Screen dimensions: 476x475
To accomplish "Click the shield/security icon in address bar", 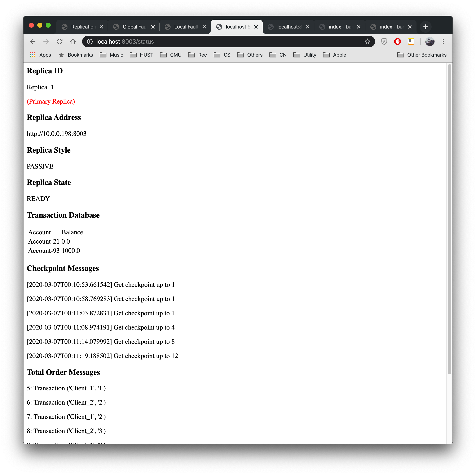I will [384, 42].
